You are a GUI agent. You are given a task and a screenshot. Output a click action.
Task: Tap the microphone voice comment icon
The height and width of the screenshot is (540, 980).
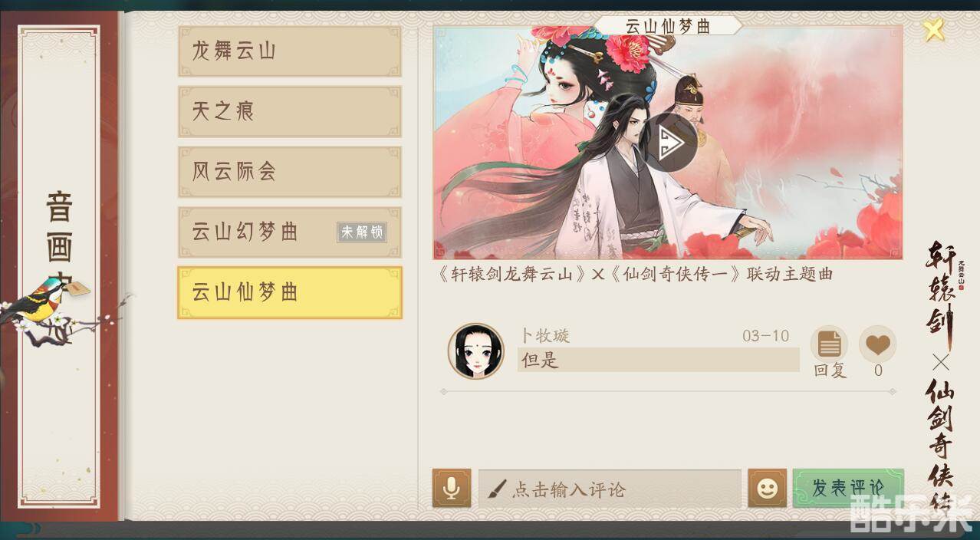(452, 489)
